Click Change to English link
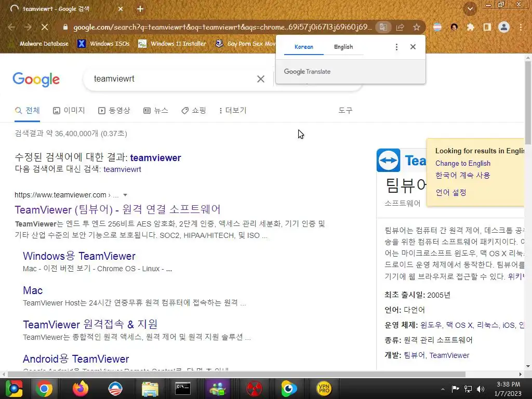The height and width of the screenshot is (399, 532). coord(463,163)
